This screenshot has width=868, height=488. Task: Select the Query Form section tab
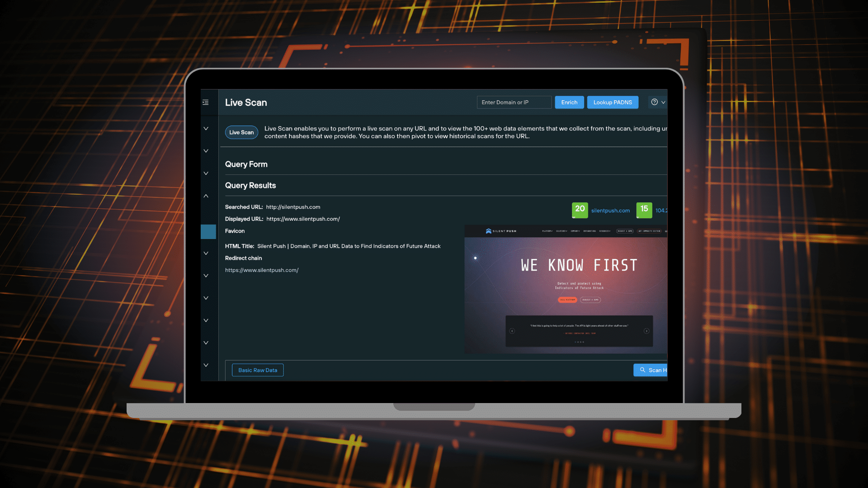(x=246, y=164)
